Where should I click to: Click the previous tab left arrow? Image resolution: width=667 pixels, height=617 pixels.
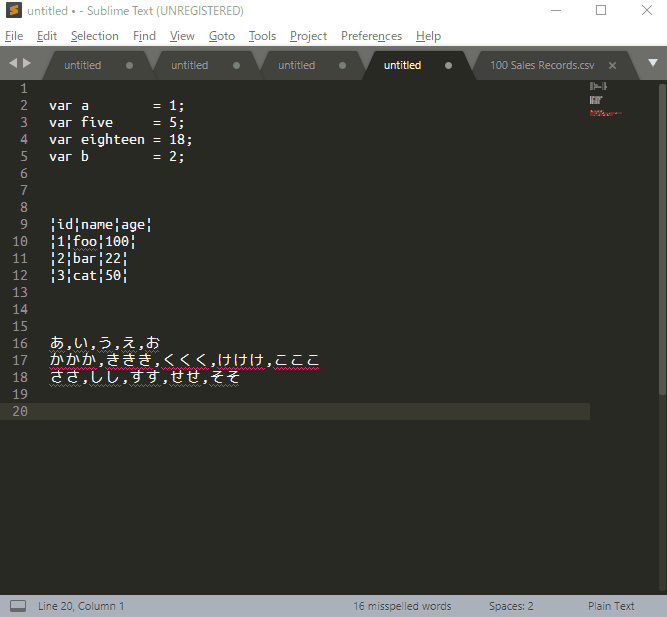[x=13, y=63]
